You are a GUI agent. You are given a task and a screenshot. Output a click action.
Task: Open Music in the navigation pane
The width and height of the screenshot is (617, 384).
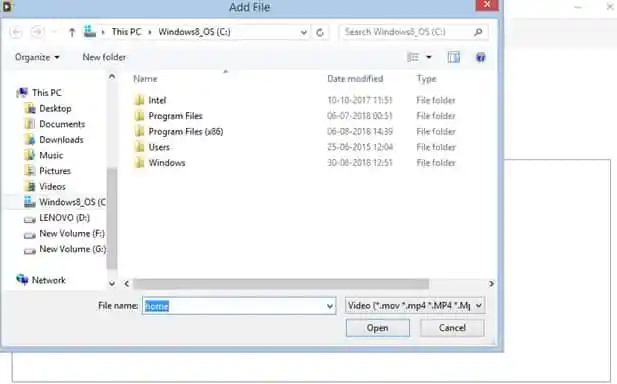click(x=44, y=155)
